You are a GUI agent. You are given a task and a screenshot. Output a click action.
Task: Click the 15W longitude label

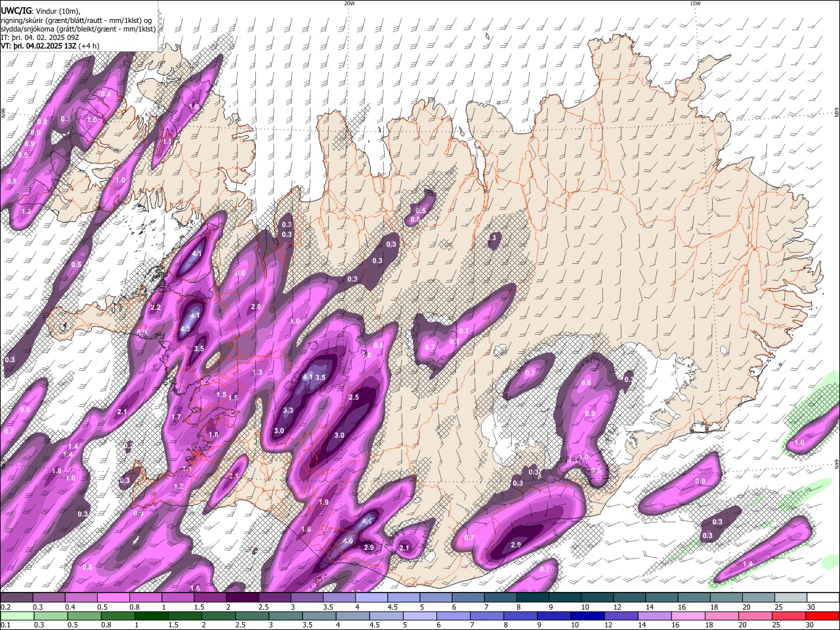(x=695, y=3)
